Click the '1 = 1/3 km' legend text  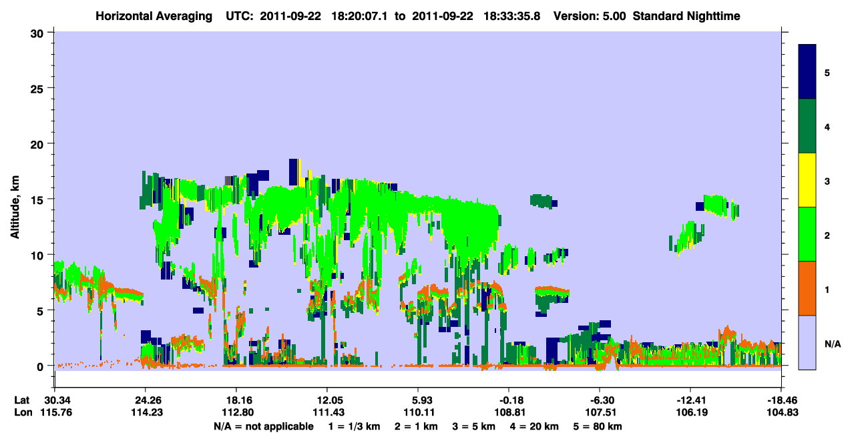pyautogui.click(x=354, y=426)
